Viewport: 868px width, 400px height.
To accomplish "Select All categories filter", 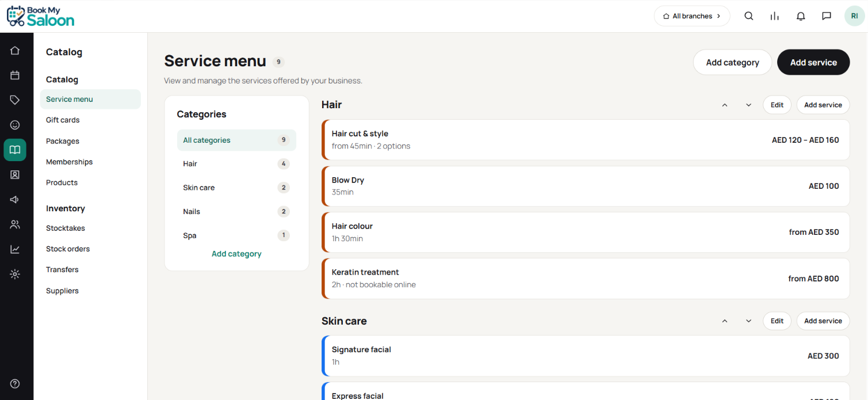I will point(236,140).
